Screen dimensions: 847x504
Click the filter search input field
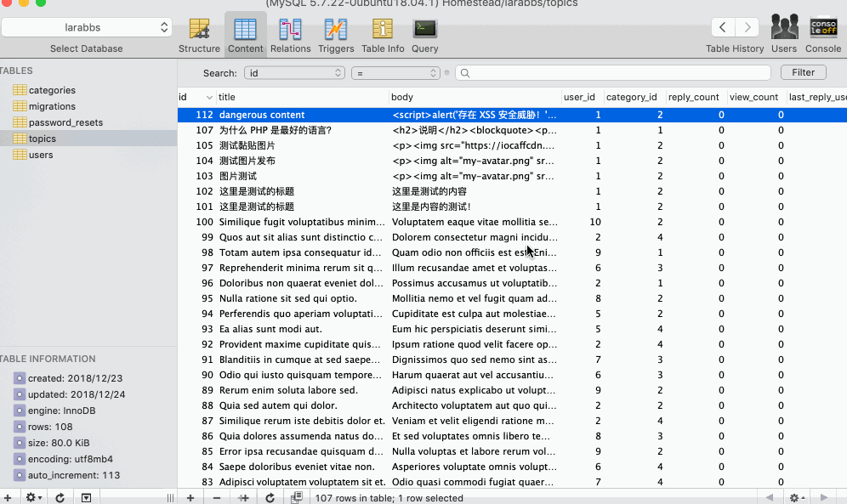[612, 73]
